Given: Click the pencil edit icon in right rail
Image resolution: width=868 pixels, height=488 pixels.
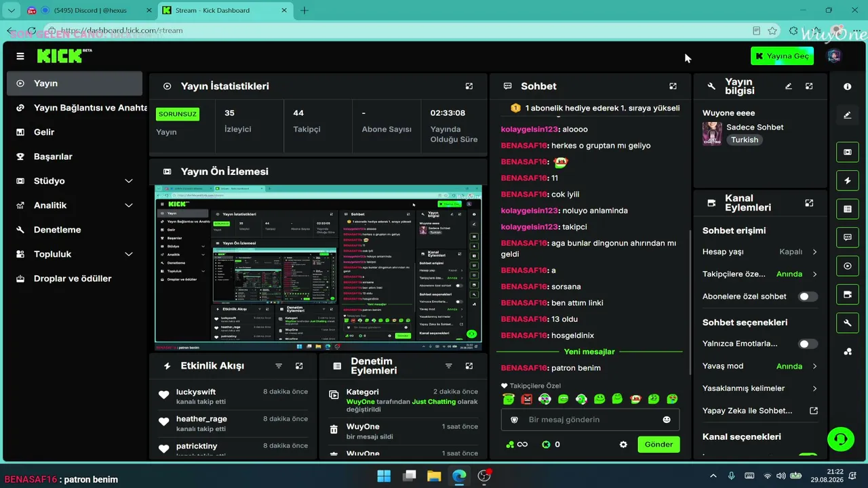Looking at the screenshot, I should pyautogui.click(x=848, y=115).
